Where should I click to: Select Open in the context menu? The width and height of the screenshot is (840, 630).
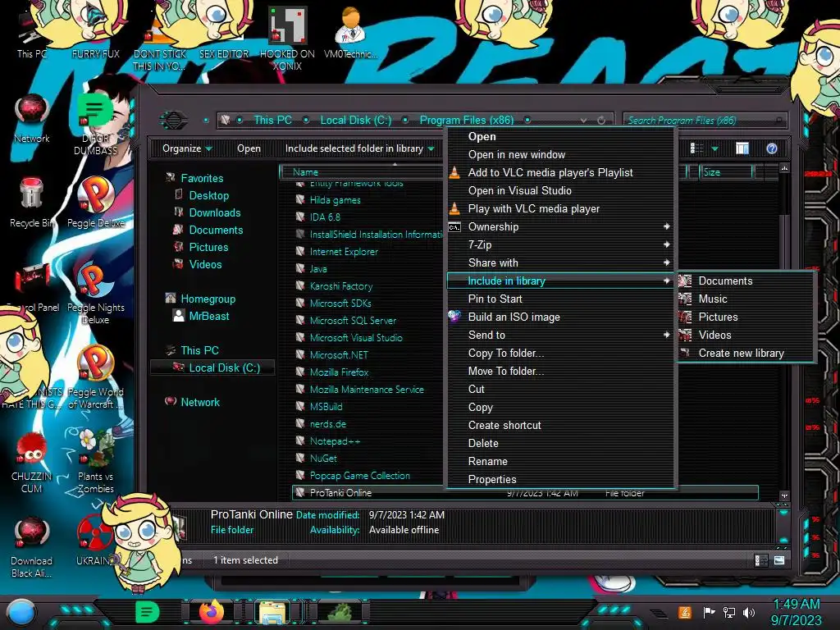[x=560, y=137]
